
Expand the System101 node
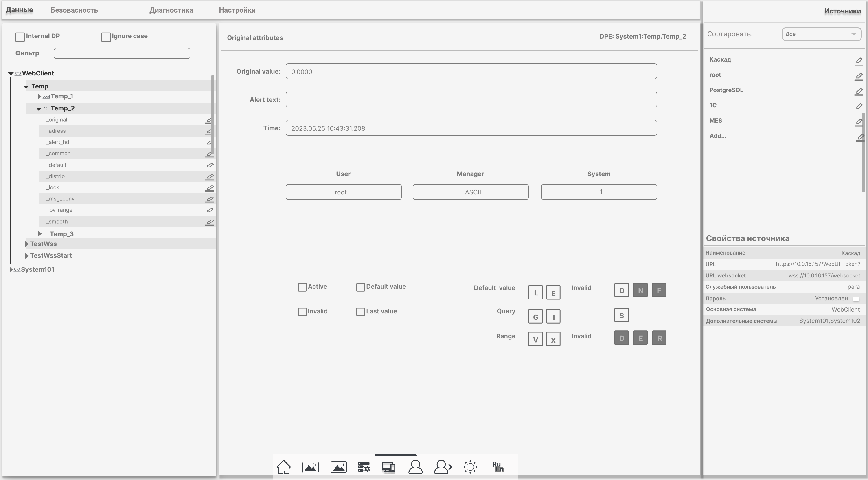(11, 269)
